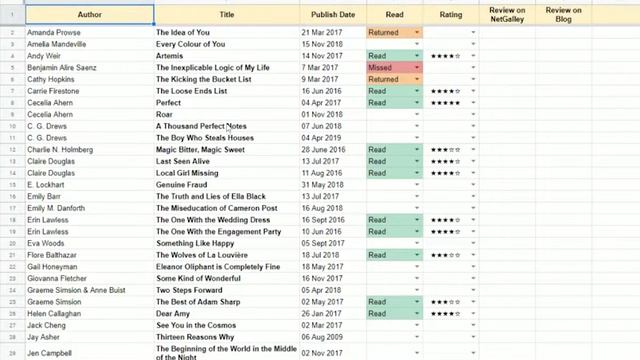
Task: Select the Jay Asher author cell
Action: coord(89,337)
